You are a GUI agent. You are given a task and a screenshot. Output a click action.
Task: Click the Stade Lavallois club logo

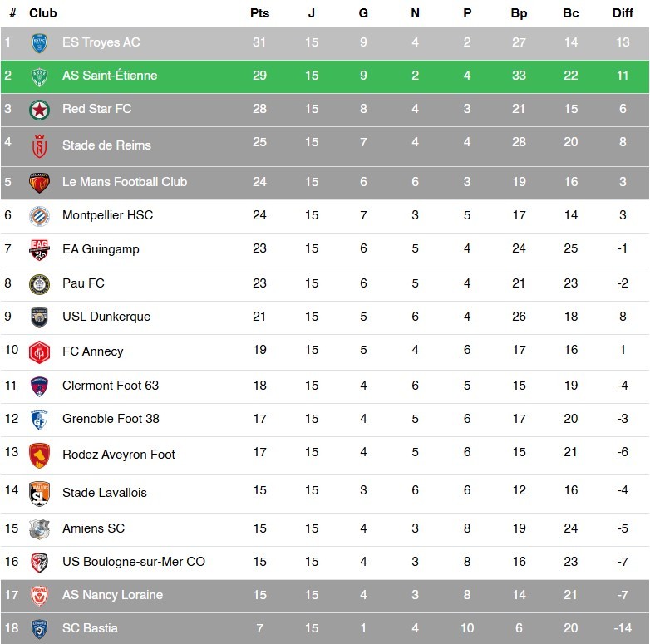click(x=38, y=493)
